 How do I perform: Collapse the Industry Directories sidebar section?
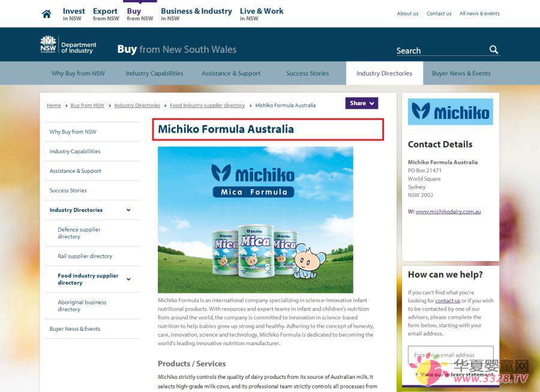tap(128, 210)
